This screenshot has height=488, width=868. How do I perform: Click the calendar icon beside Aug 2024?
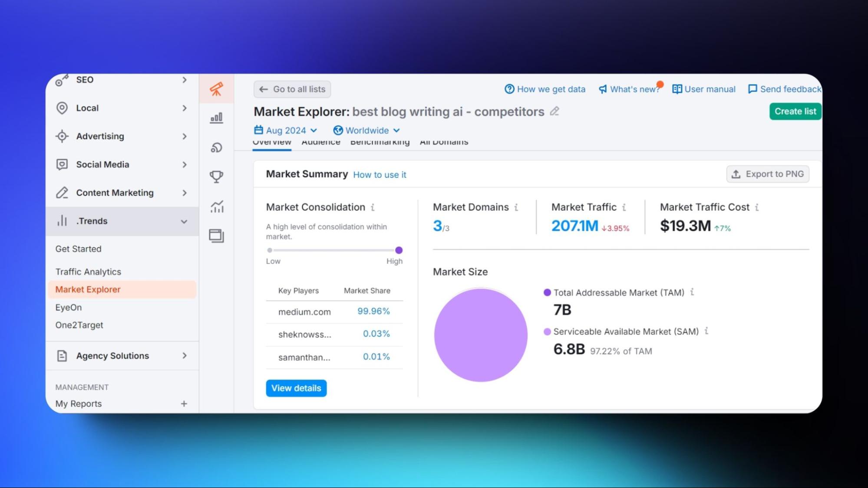[x=259, y=130]
